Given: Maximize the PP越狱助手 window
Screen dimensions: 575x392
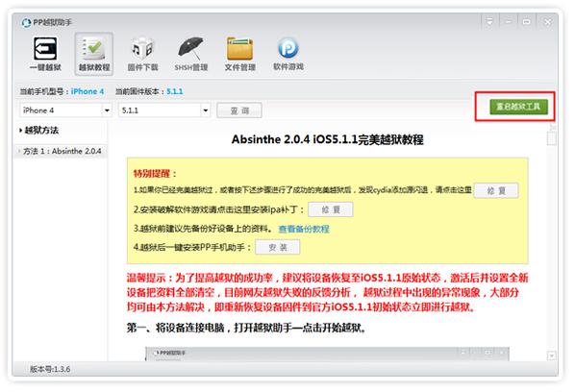Looking at the screenshot, I should (526, 22).
